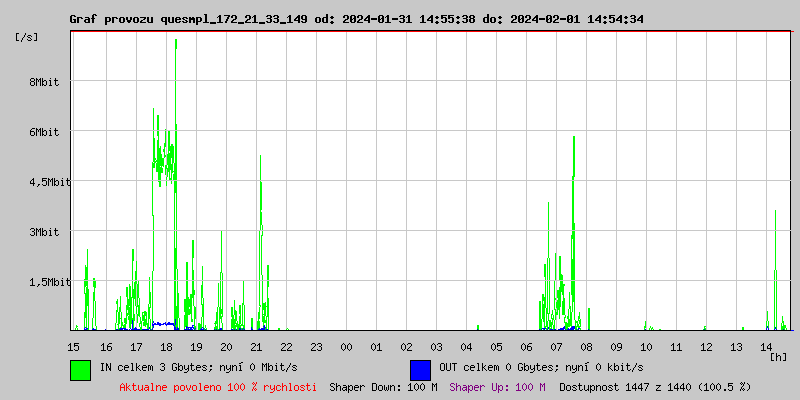Click the [h] unit label on x-axis
The image size is (800, 400).
coord(779,357)
